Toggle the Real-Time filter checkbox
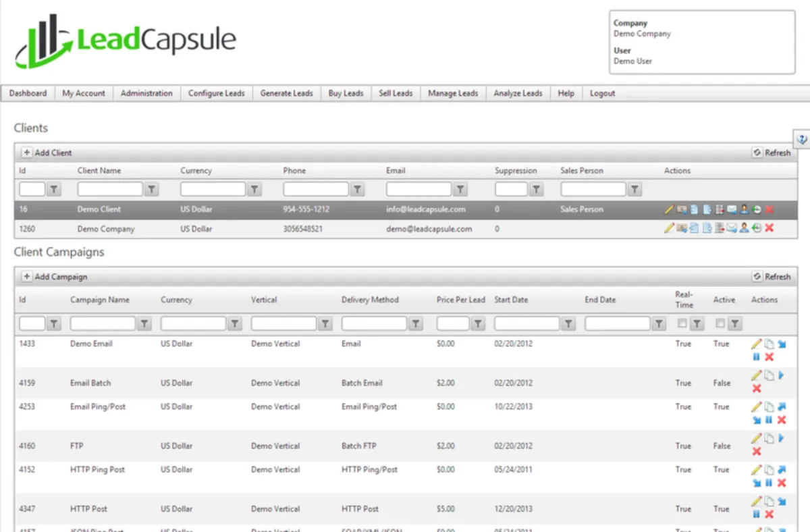 pyautogui.click(x=682, y=323)
